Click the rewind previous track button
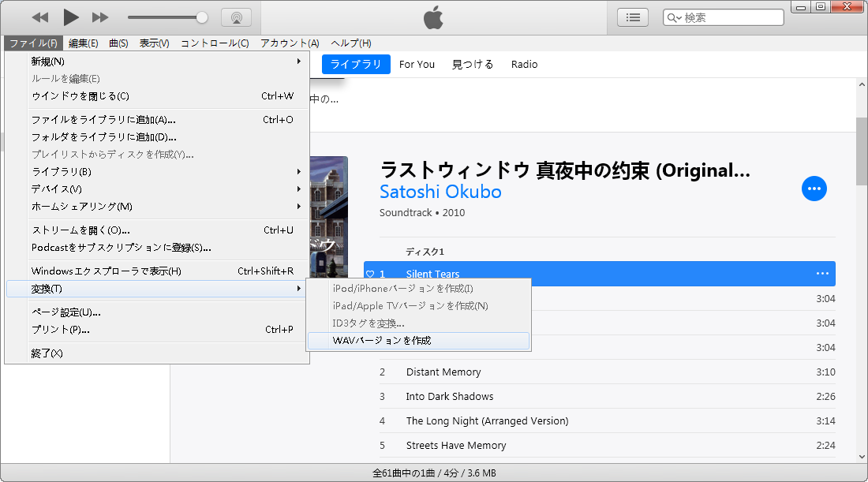The width and height of the screenshot is (868, 482). [x=40, y=17]
